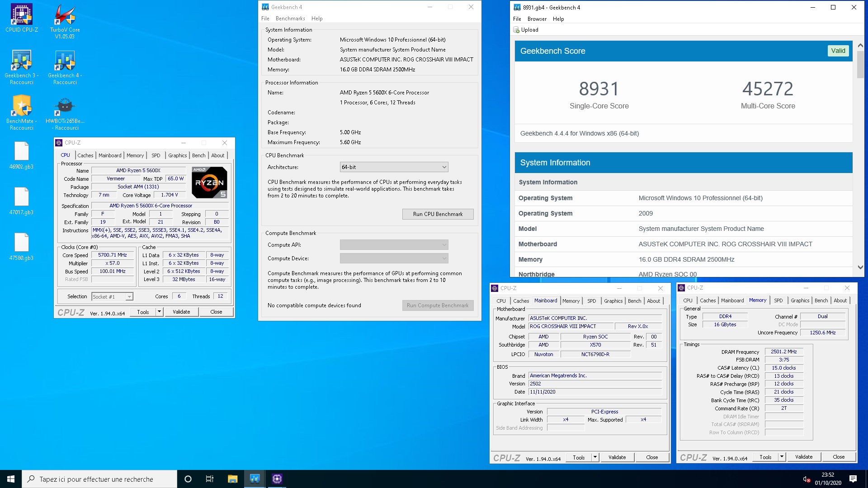The height and width of the screenshot is (488, 868).
Task: Click the Core Voltage 1.704 V value
Action: [x=170, y=195]
